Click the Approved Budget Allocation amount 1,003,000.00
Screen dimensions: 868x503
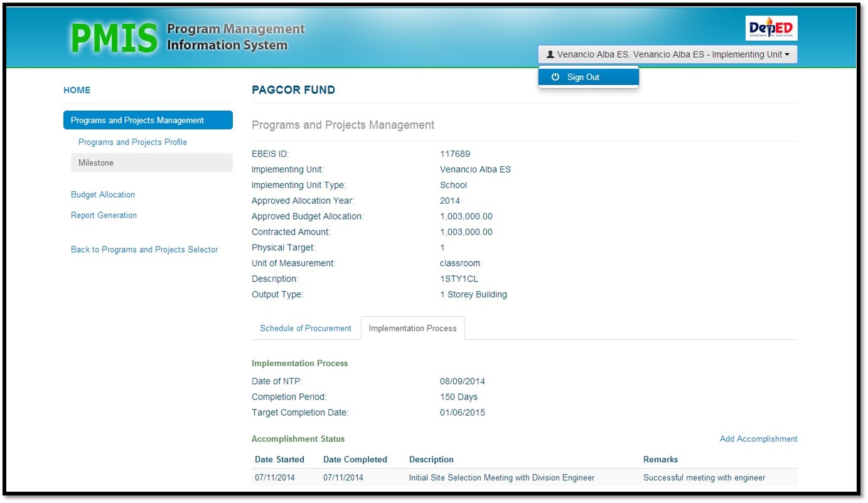466,217
